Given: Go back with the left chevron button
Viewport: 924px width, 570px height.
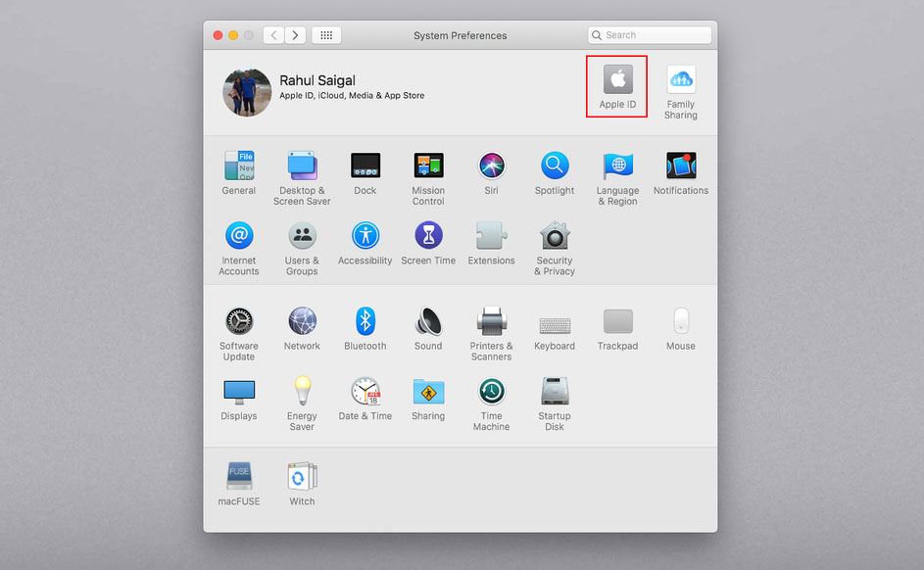Looking at the screenshot, I should click(x=273, y=35).
